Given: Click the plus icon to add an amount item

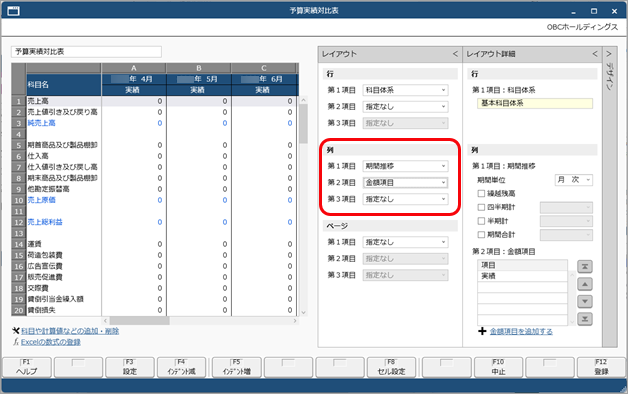Looking at the screenshot, I should pos(482,331).
